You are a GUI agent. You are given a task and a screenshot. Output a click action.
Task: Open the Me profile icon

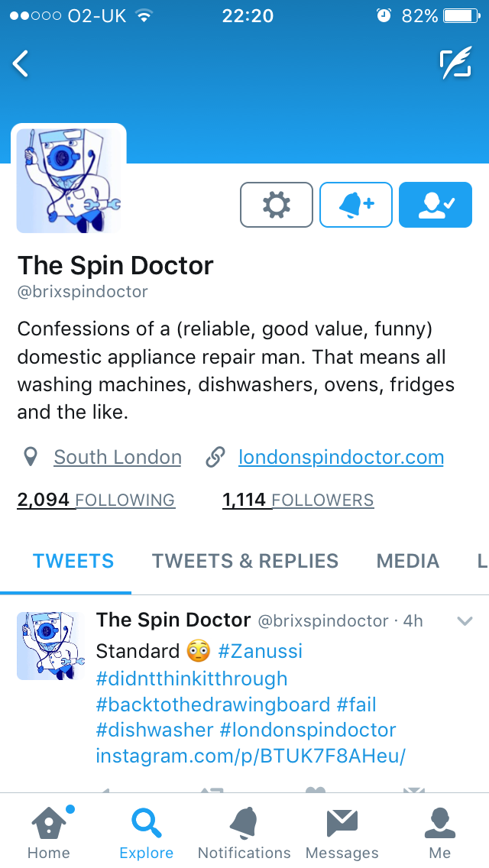coord(439,831)
